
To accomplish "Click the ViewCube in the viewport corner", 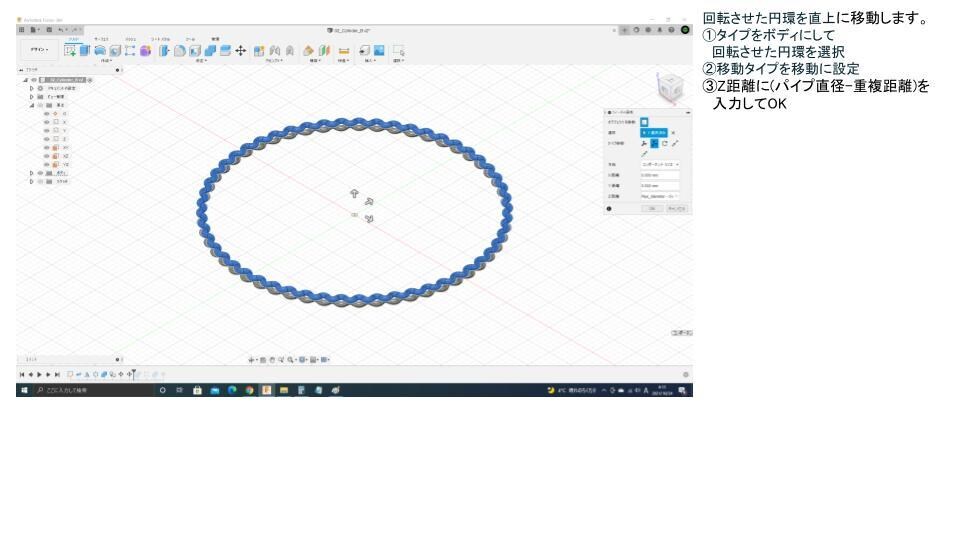I will point(669,88).
